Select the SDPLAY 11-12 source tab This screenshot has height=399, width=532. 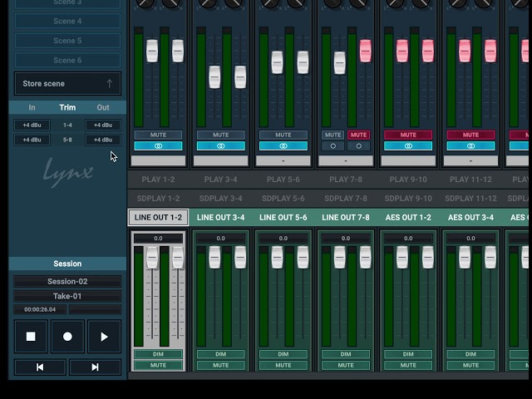(470, 199)
